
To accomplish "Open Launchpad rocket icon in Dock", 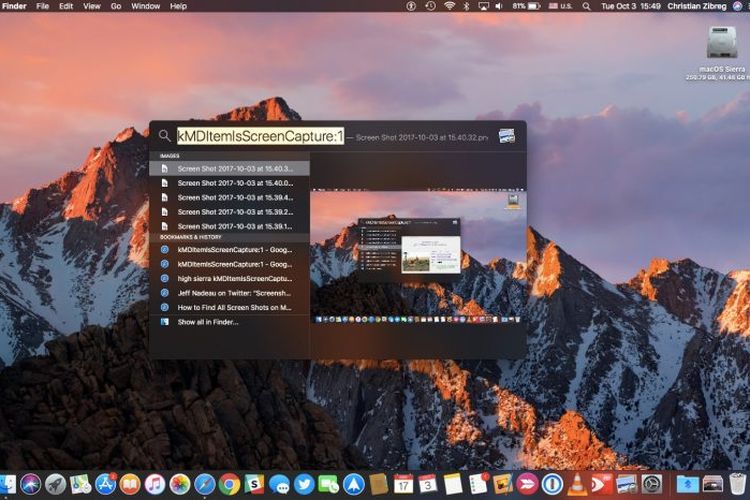I will (55, 485).
